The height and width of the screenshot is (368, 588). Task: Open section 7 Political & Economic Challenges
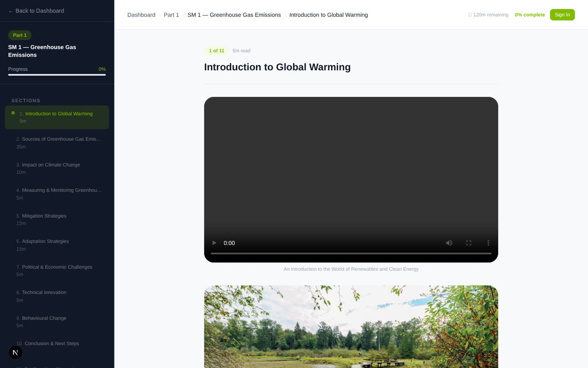click(57, 270)
